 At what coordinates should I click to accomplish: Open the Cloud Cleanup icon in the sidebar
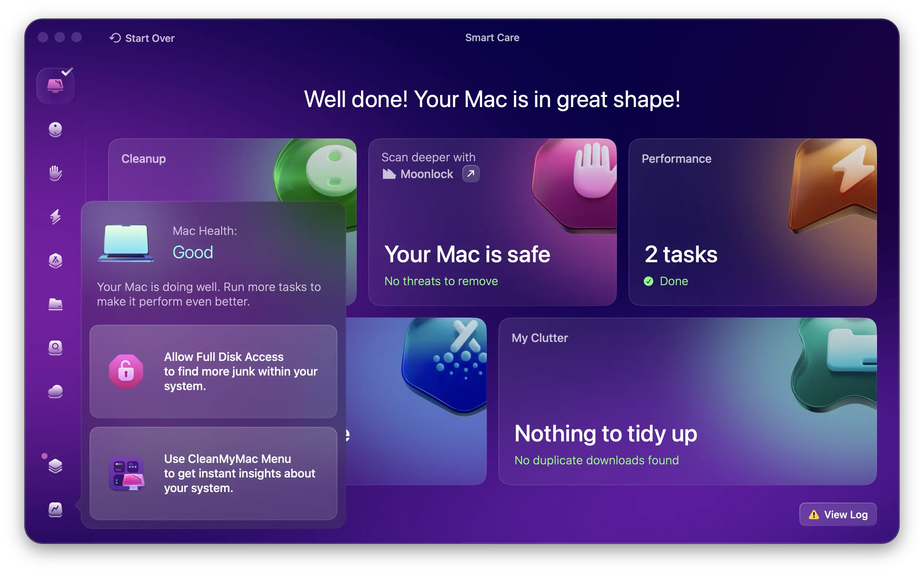pos(55,392)
